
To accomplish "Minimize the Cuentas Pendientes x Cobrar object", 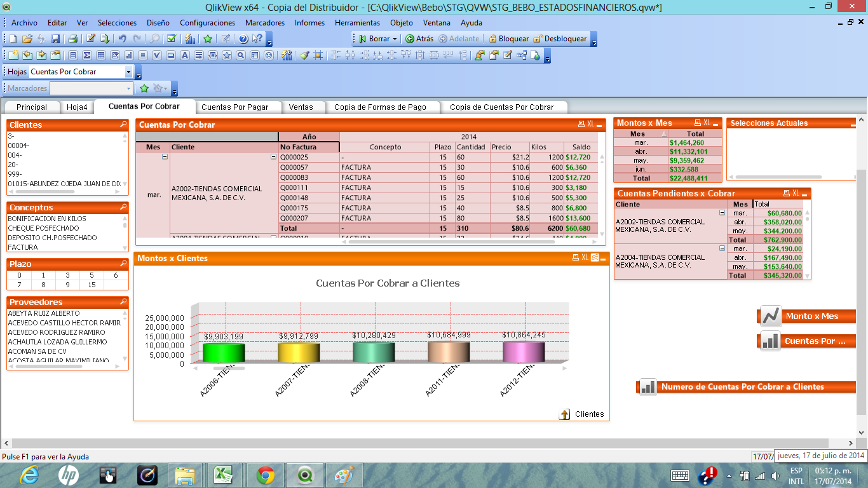I will pyautogui.click(x=804, y=194).
